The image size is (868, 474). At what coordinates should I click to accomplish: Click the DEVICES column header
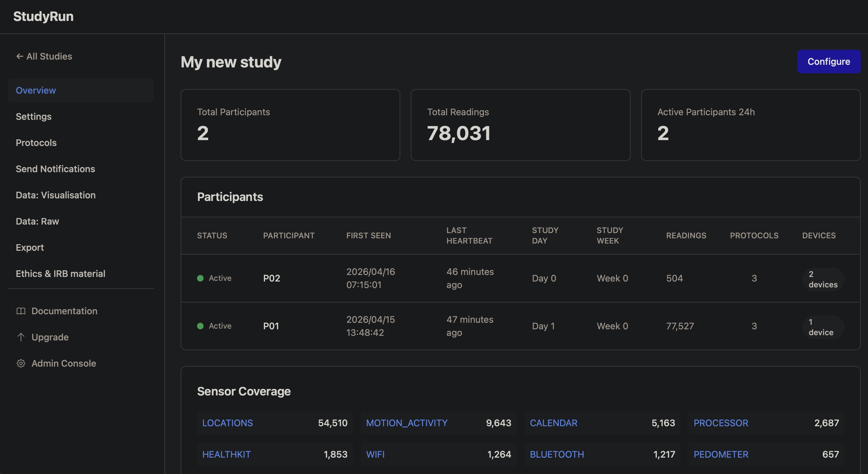(819, 235)
